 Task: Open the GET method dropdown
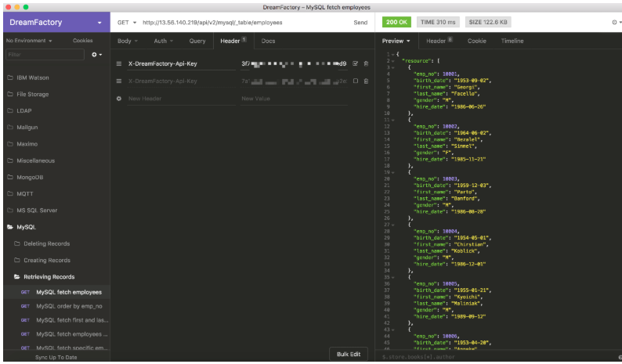[x=127, y=23]
